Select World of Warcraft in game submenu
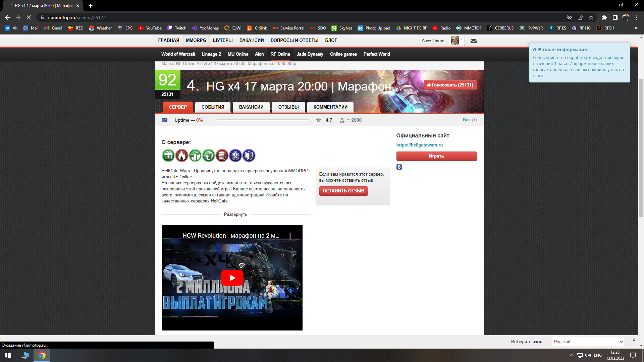Viewport: 644px width, 362px height. coord(178,54)
